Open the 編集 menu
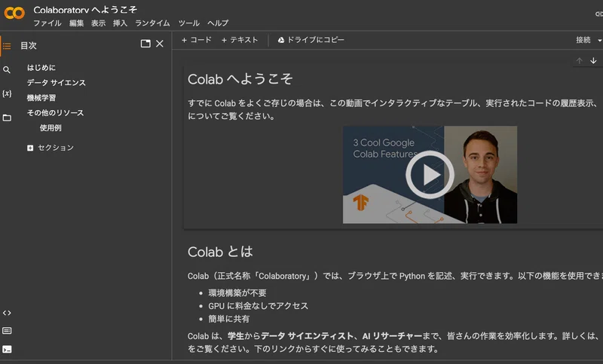The width and height of the screenshot is (603, 364). pyautogui.click(x=76, y=23)
